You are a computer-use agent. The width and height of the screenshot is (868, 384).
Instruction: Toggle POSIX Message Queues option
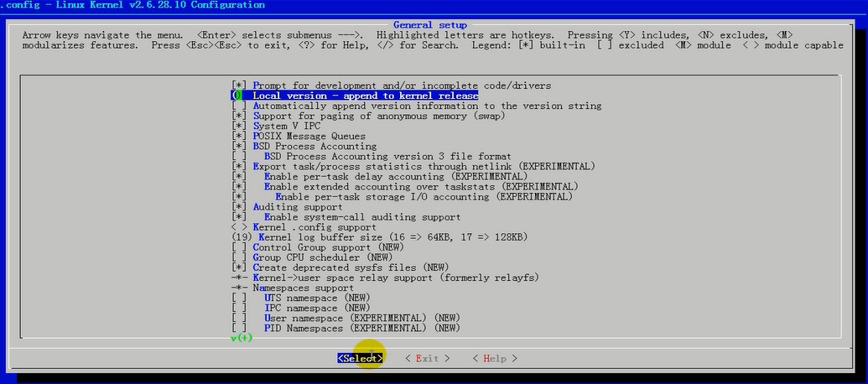(x=299, y=136)
